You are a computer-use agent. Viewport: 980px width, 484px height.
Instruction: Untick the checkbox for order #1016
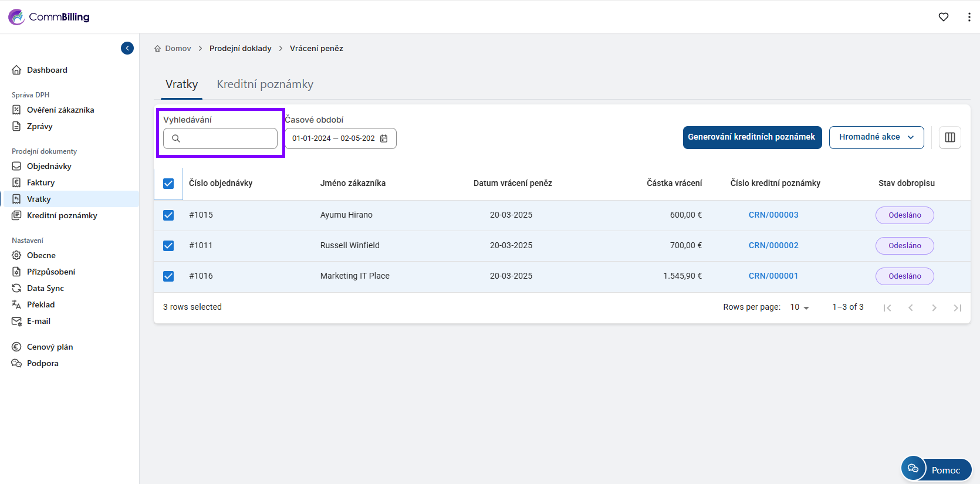click(168, 276)
